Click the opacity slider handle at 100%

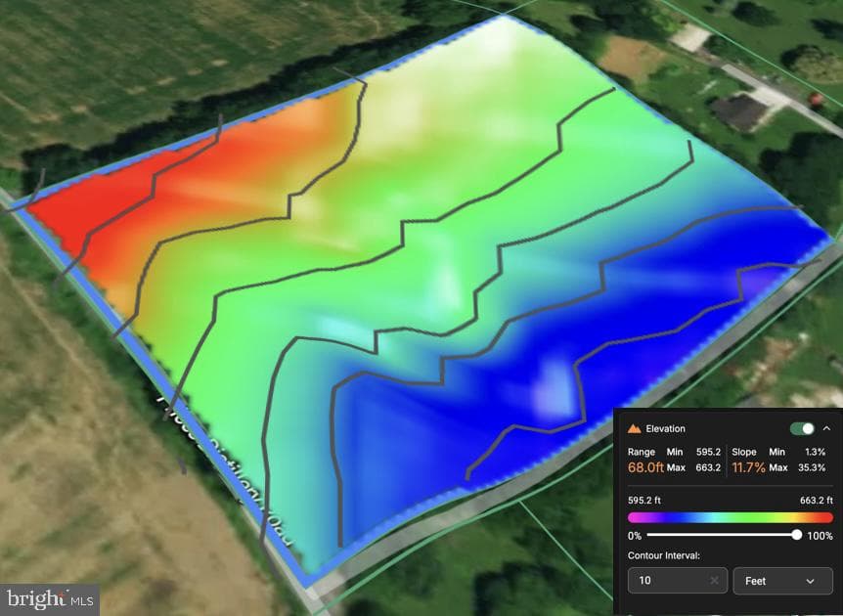click(797, 535)
